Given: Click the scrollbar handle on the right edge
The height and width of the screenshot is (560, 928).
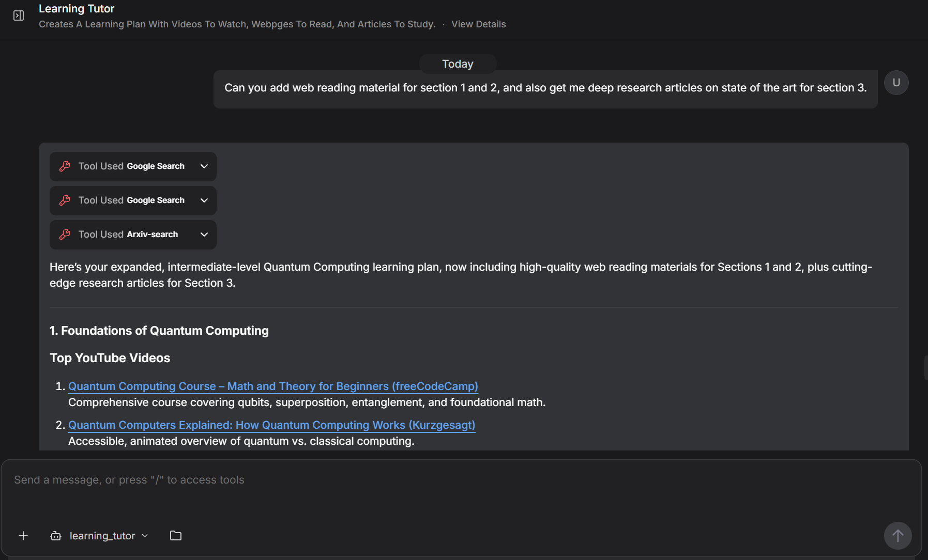Looking at the screenshot, I should coord(925,368).
